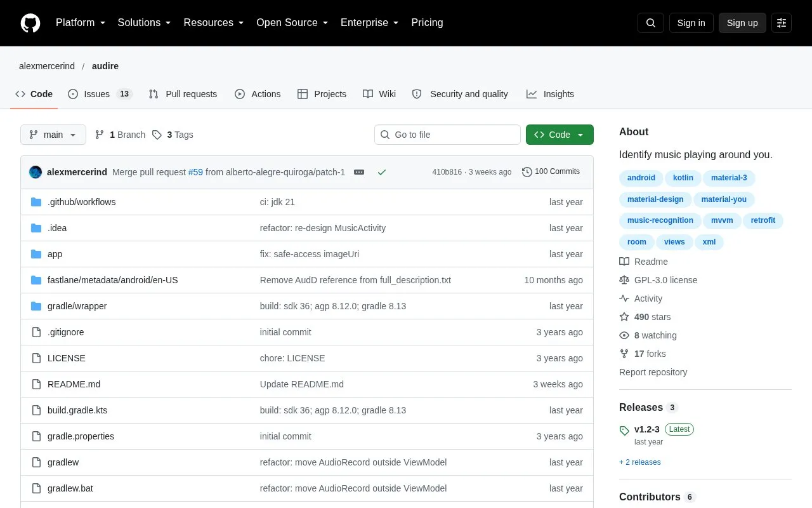Open the README.md file

(74, 384)
